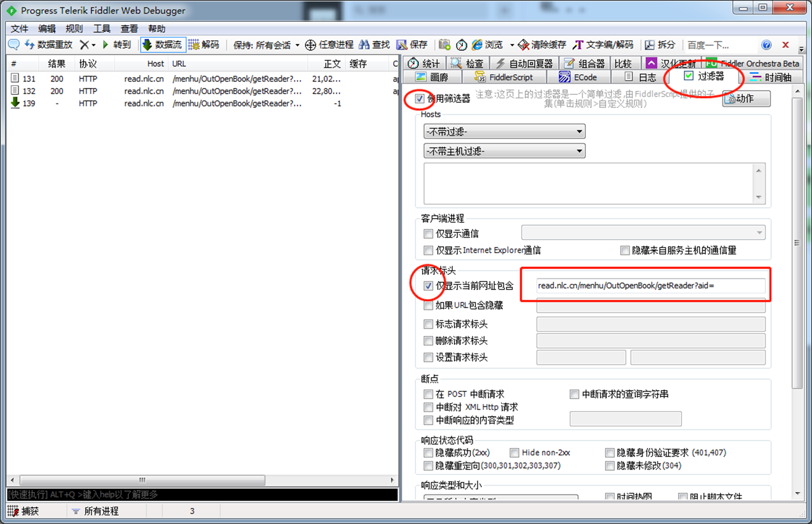Screen dimensions: 812x524
Task: Switch to the 自动回复器 tab
Action: coord(524,63)
